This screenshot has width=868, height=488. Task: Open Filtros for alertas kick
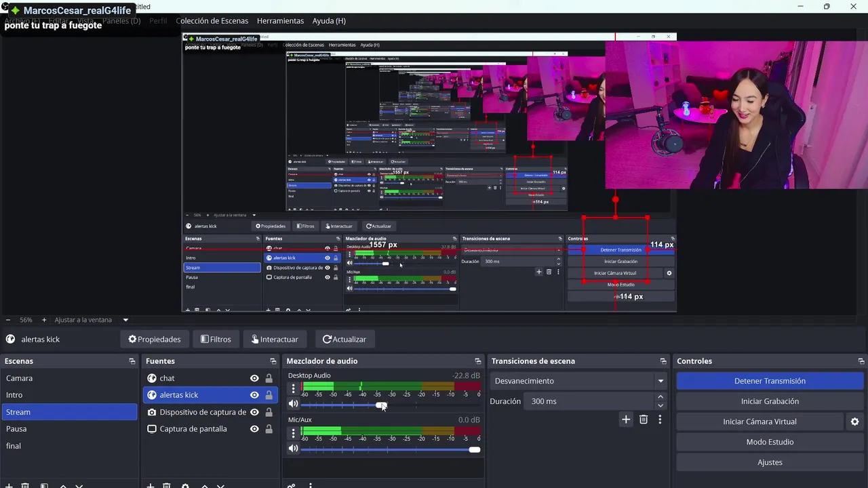(x=216, y=340)
